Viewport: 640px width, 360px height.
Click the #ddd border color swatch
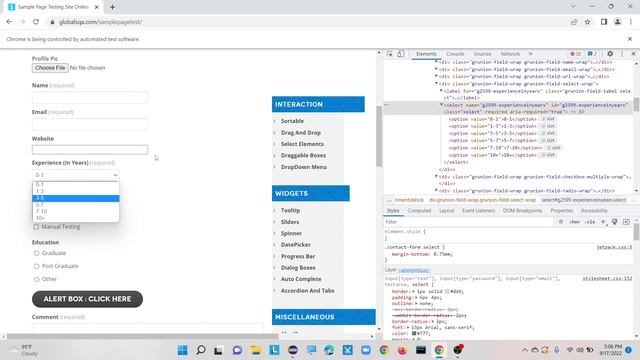tap(447, 291)
